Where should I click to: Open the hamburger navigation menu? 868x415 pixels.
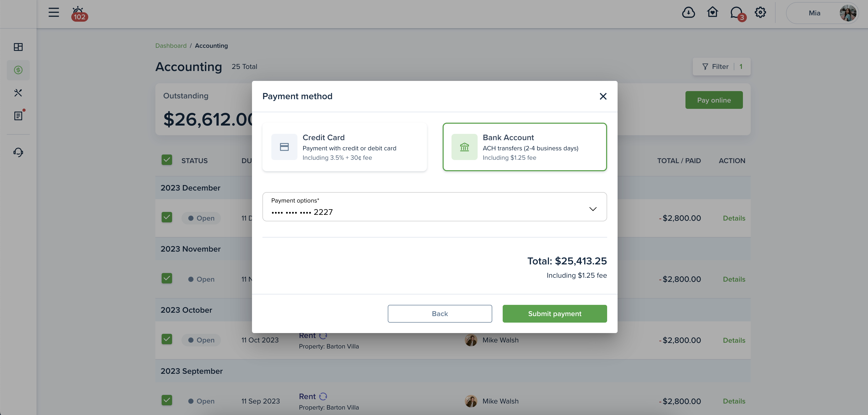(x=54, y=13)
